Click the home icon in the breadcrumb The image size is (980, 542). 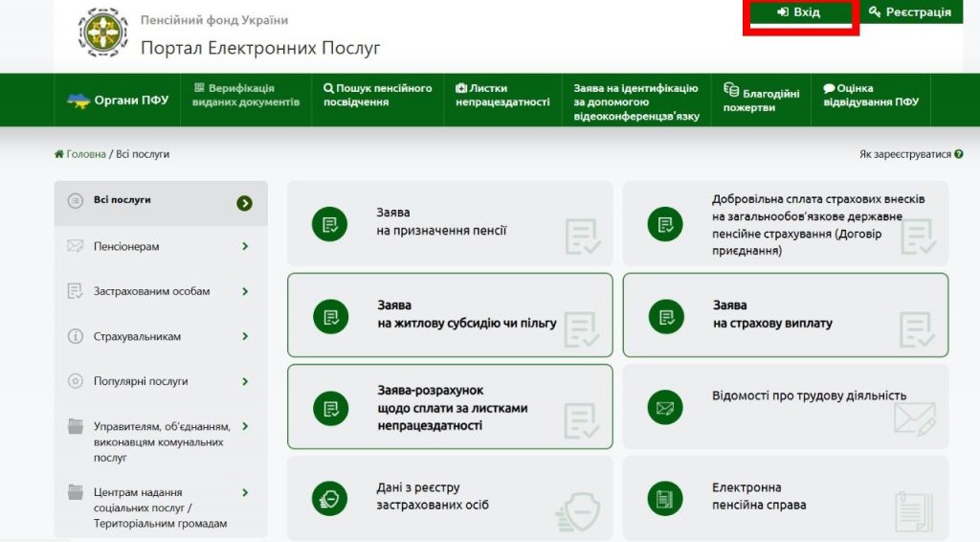coord(59,154)
